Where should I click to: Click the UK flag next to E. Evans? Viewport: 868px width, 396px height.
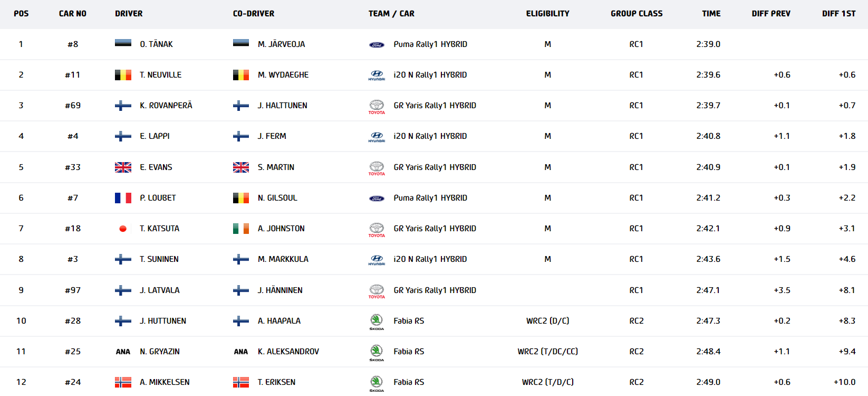123,167
